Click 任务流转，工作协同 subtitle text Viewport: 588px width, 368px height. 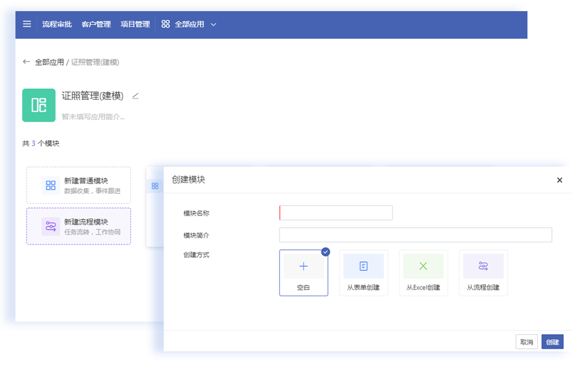coord(92,232)
